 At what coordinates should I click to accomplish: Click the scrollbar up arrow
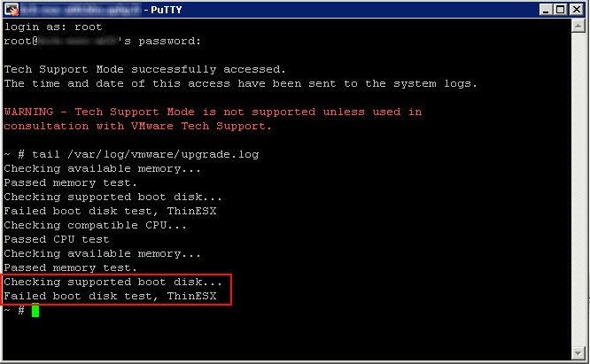(578, 26)
